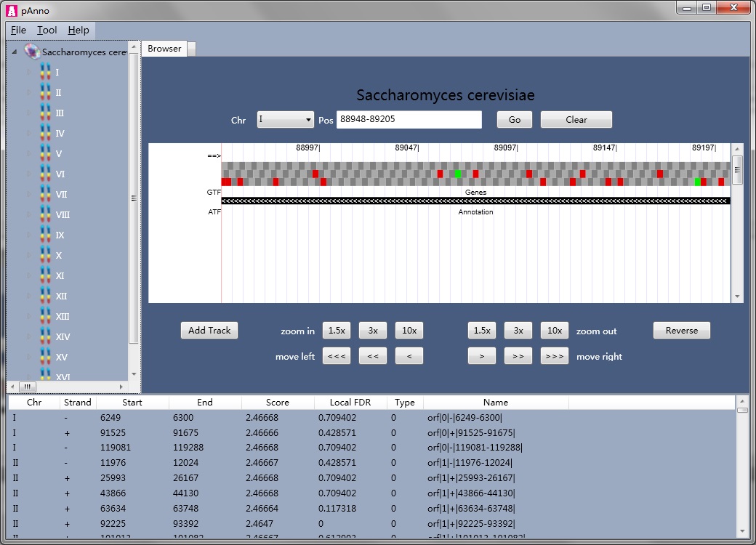Click the small empty tab beside Browser

(191, 49)
